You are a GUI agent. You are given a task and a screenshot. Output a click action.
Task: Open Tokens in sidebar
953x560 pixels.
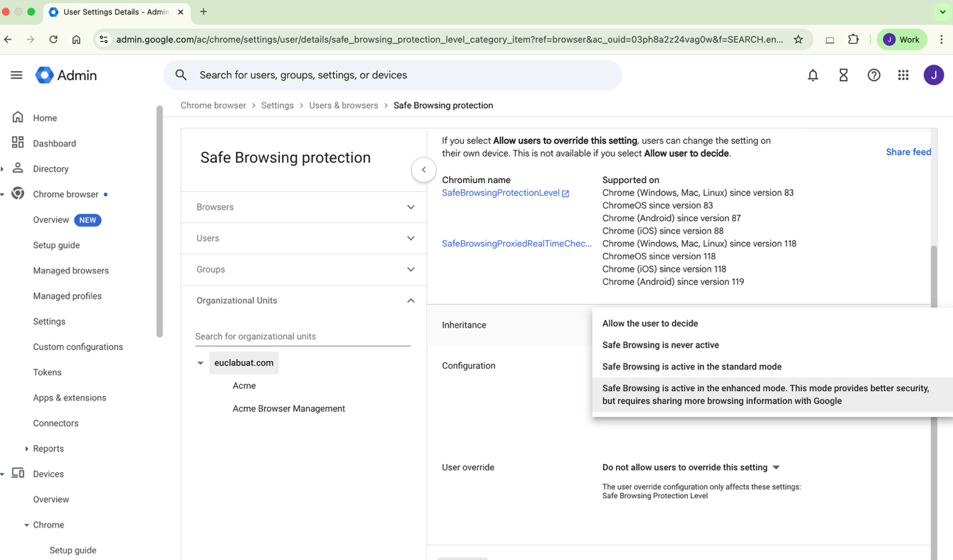pos(47,372)
